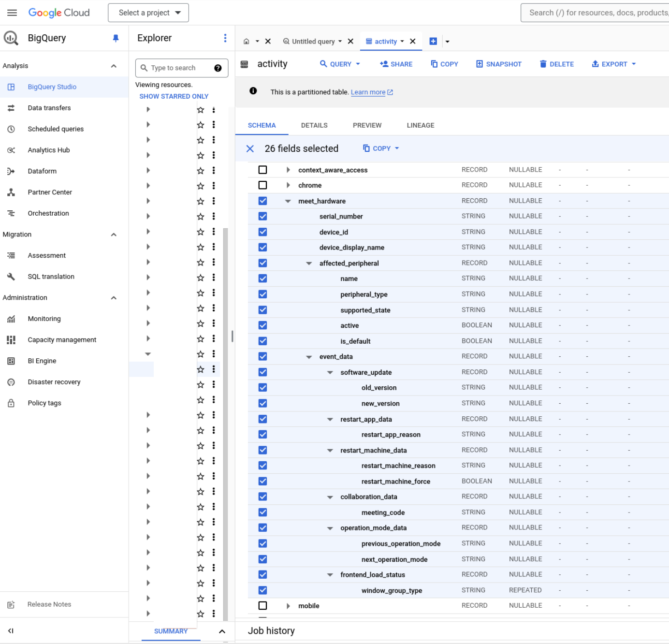Click the top search resources field

click(x=595, y=13)
